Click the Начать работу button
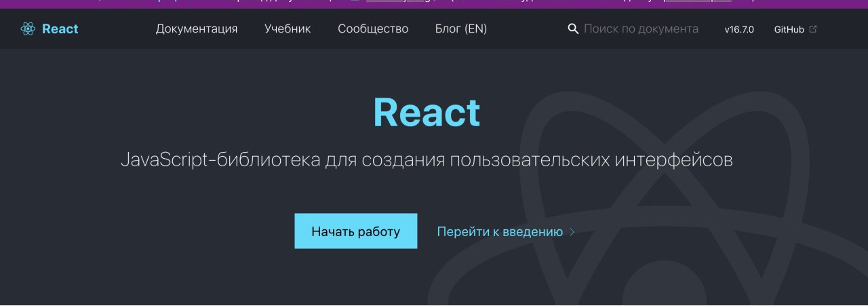Viewport: 868px width, 308px height. click(356, 231)
